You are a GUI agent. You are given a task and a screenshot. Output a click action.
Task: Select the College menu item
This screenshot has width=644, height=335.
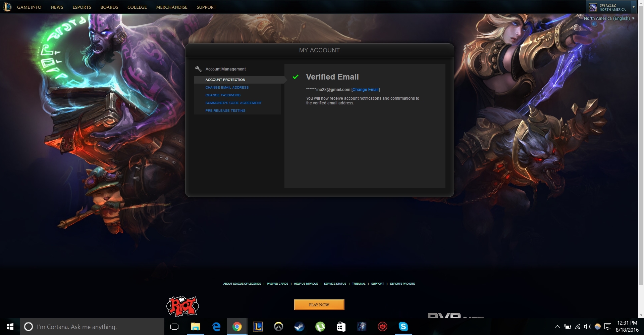(137, 7)
